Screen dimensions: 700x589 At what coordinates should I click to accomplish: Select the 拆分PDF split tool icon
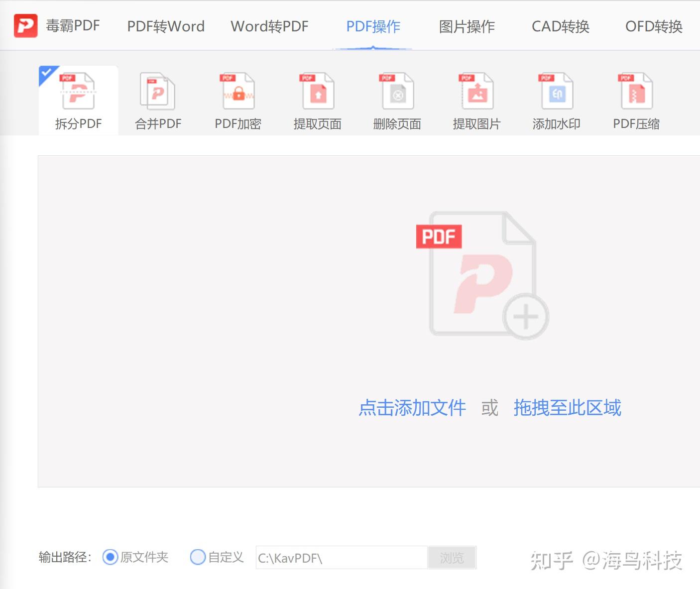pyautogui.click(x=78, y=91)
